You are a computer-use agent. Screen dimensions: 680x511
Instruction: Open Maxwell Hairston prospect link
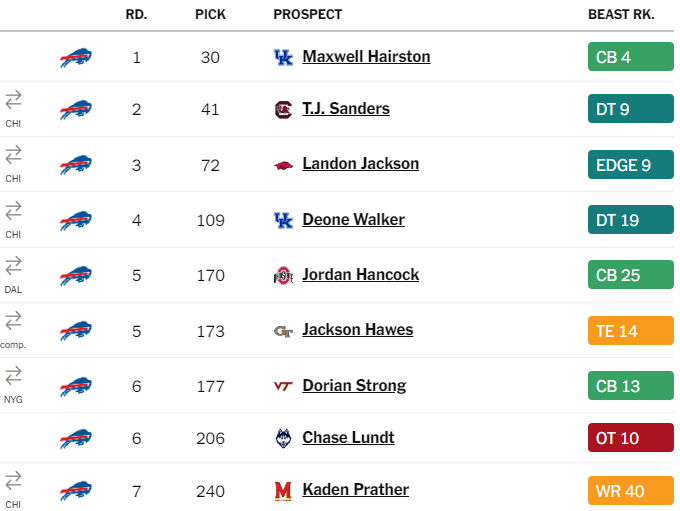[x=366, y=57]
